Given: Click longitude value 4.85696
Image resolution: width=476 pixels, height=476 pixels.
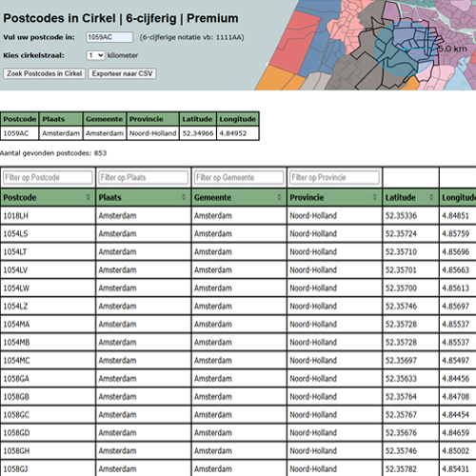Looking at the screenshot, I should (x=456, y=252).
